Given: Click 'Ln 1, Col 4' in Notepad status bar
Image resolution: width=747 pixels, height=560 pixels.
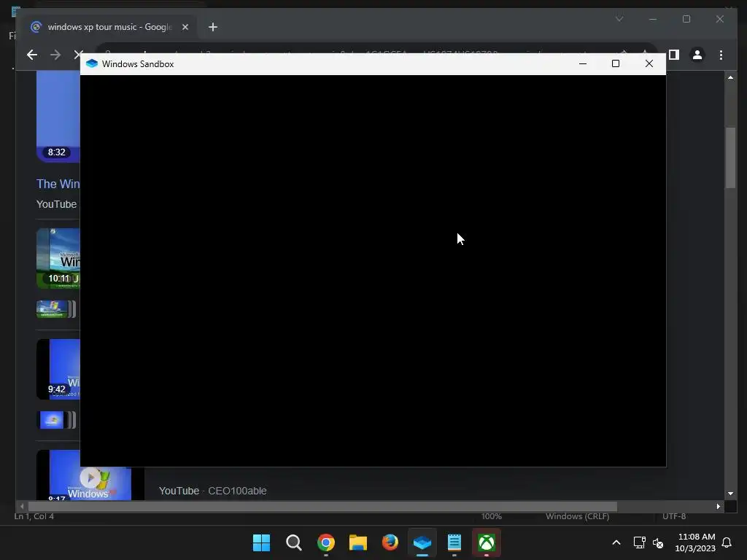Looking at the screenshot, I should tap(34, 517).
